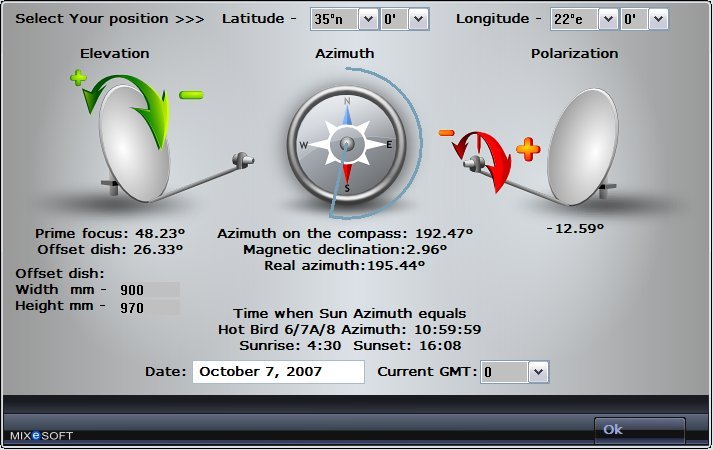
Task: Click the polarization value -12.59°
Action: pyautogui.click(x=575, y=228)
